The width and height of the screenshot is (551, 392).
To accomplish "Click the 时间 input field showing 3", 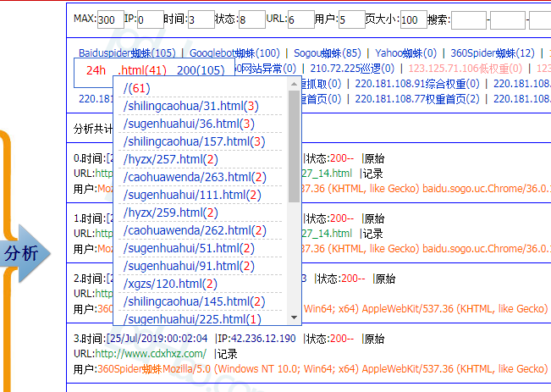I will click(x=201, y=19).
